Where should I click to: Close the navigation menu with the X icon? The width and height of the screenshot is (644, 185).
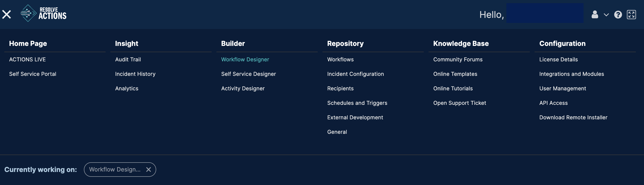pyautogui.click(x=7, y=14)
